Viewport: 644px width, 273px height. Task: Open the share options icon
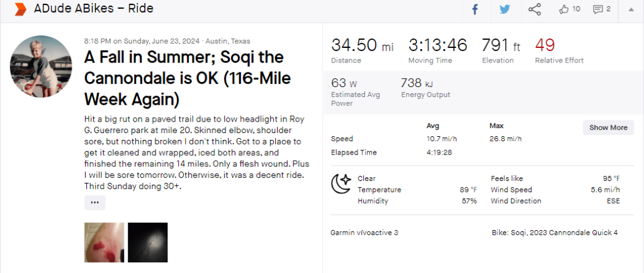pyautogui.click(x=534, y=9)
